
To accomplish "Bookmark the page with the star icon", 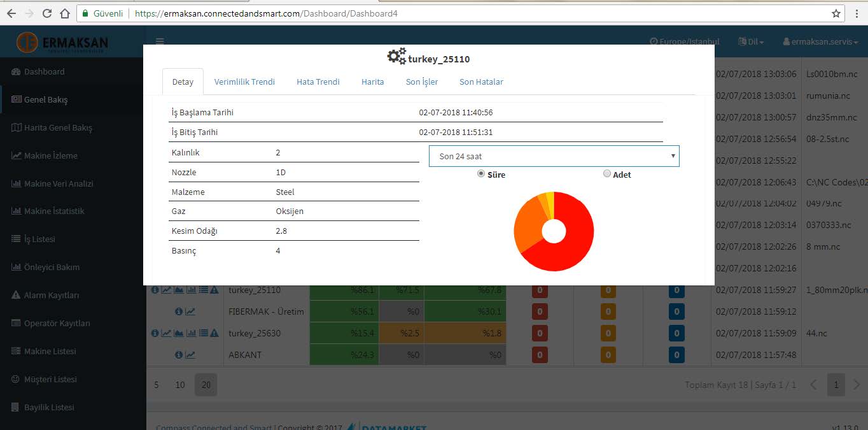I will click(836, 13).
